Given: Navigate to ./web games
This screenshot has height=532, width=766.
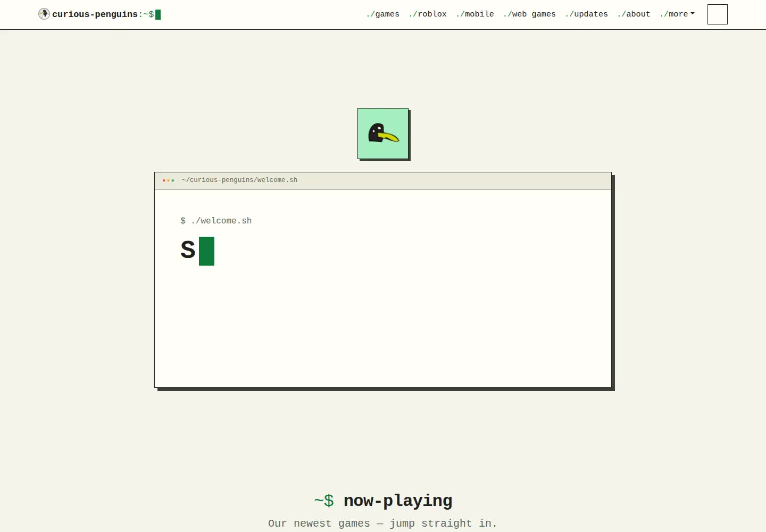Looking at the screenshot, I should [529, 14].
